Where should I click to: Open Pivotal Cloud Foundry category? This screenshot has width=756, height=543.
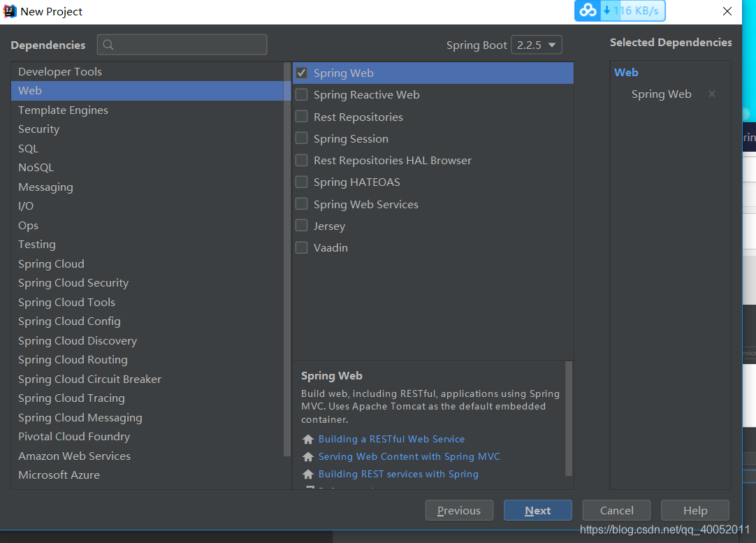point(147,436)
